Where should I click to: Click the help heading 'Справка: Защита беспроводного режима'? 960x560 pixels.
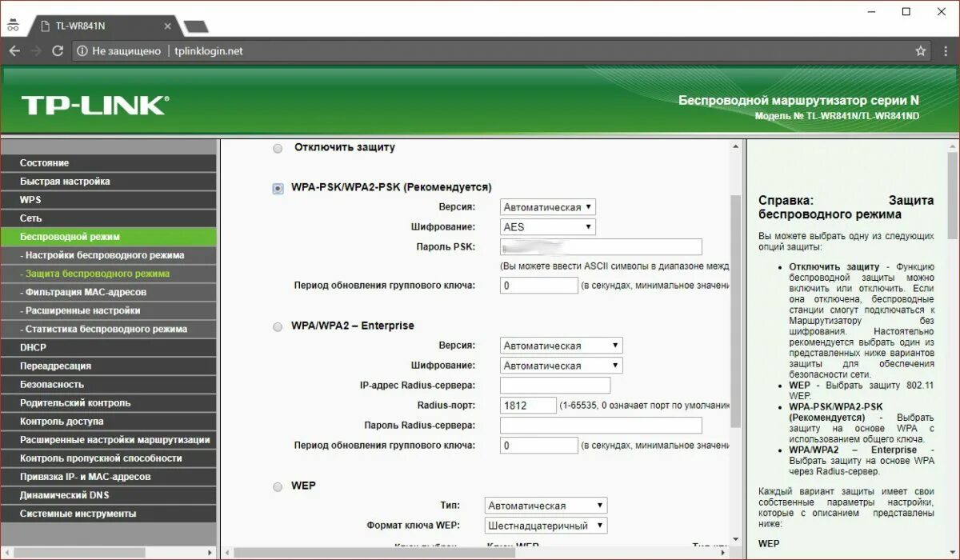click(x=846, y=207)
